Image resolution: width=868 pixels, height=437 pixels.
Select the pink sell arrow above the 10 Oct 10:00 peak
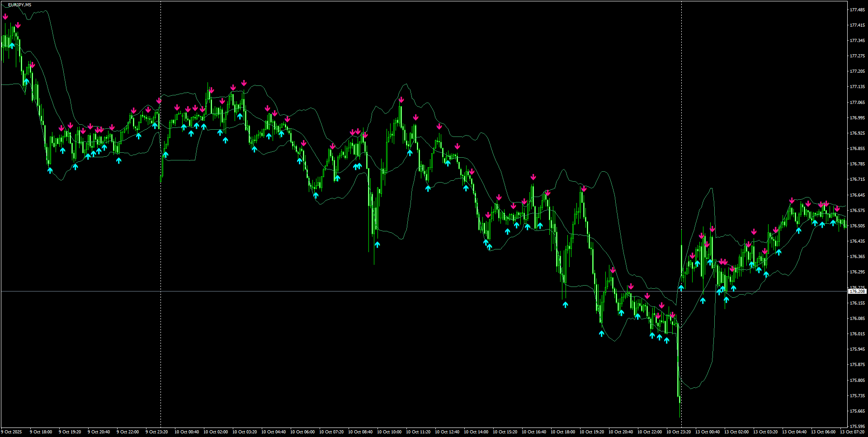point(401,99)
